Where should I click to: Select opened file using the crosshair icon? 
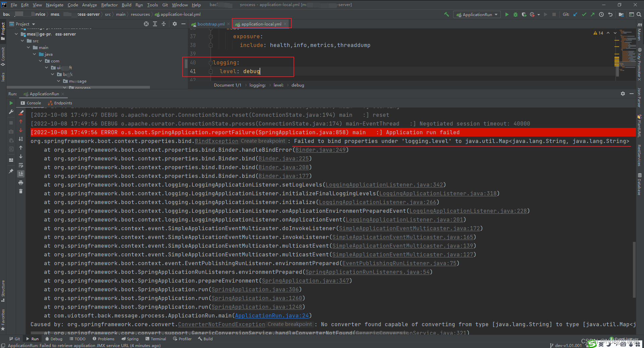[x=146, y=24]
